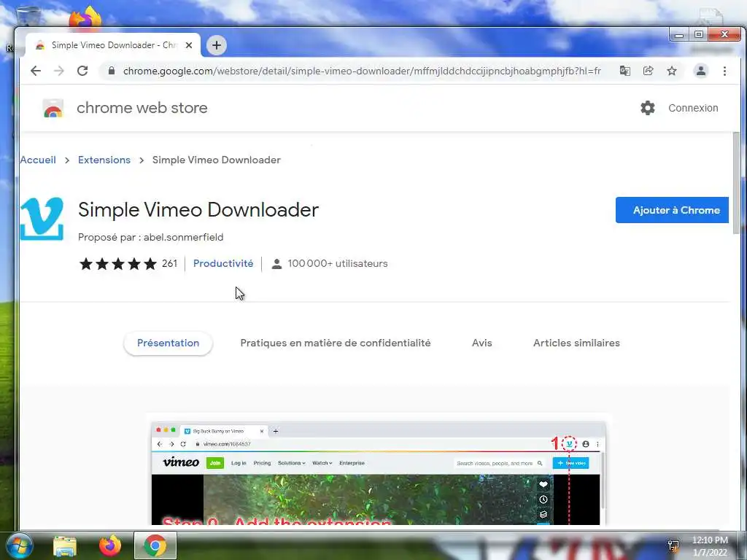Click the browser forward arrow
The image size is (747, 560).
[x=59, y=71]
